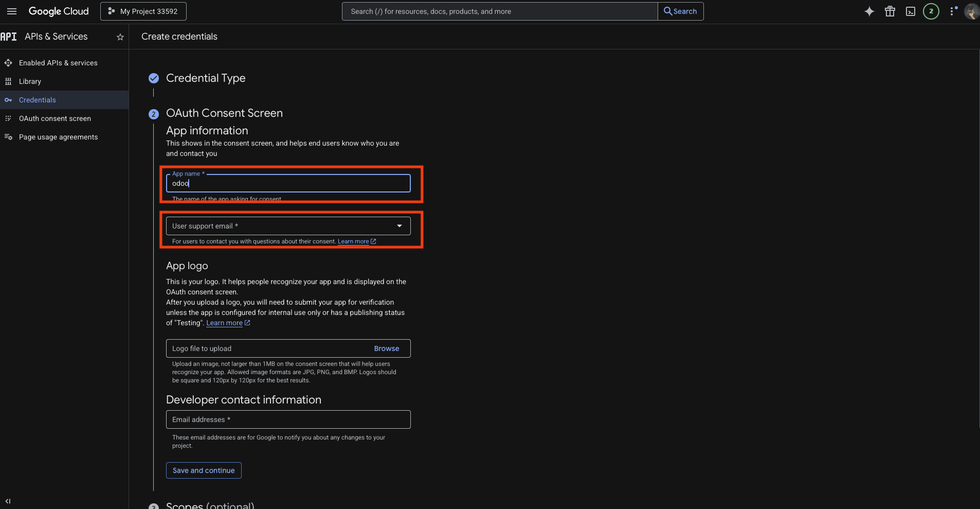Pin APIs & Services with star icon
The width and height of the screenshot is (980, 509).
coord(120,37)
